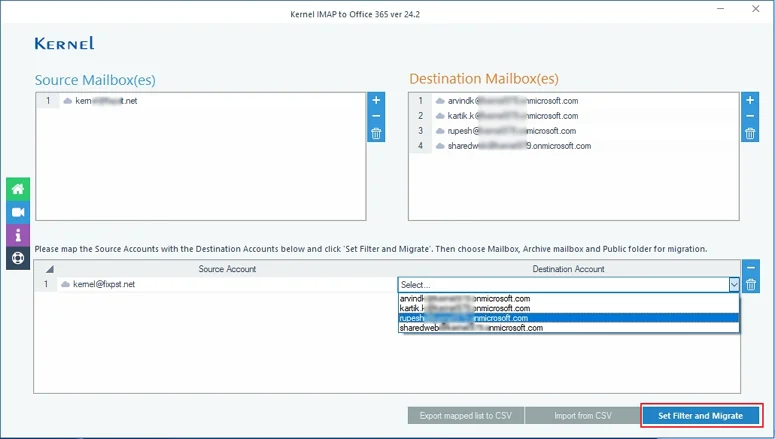The width and height of the screenshot is (775, 439).
Task: Expand the Destination Account dropdown arrow
Action: click(734, 285)
